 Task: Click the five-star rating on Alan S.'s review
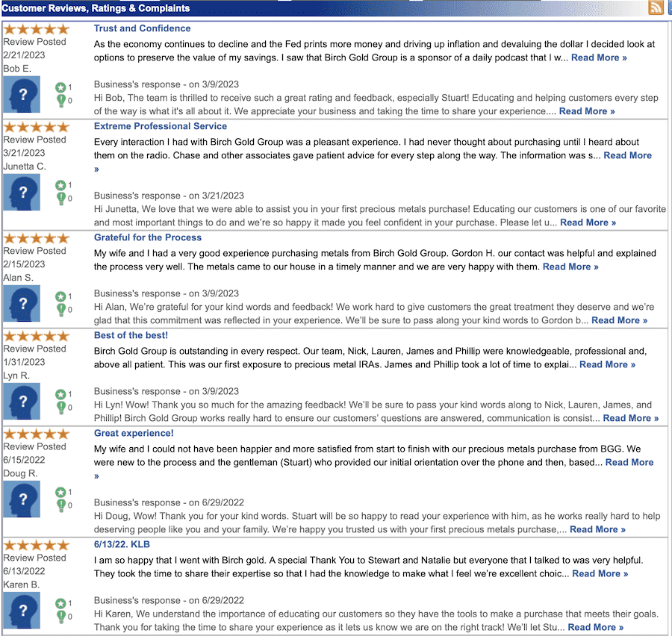pyautogui.click(x=37, y=238)
